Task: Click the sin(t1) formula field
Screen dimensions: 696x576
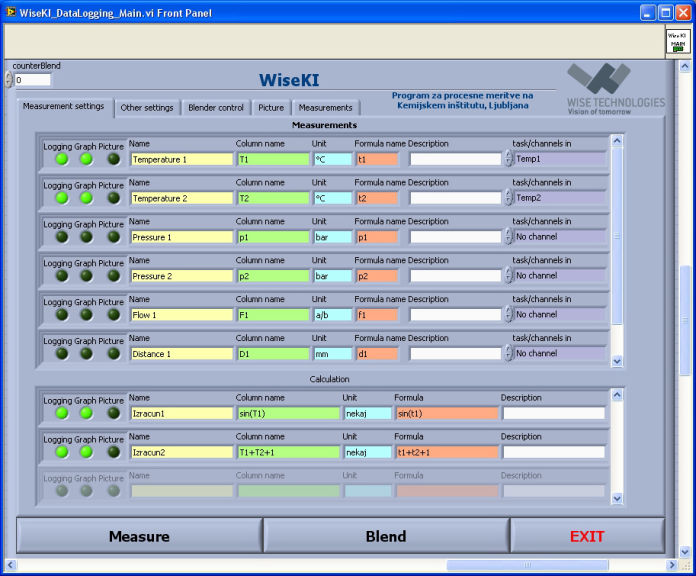Action: [447, 414]
